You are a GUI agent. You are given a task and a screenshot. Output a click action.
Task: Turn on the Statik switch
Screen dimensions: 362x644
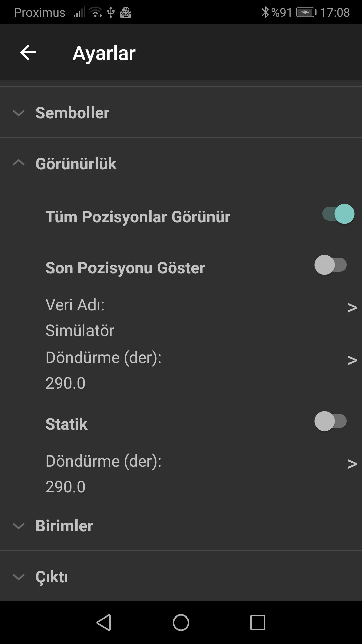pos(330,421)
